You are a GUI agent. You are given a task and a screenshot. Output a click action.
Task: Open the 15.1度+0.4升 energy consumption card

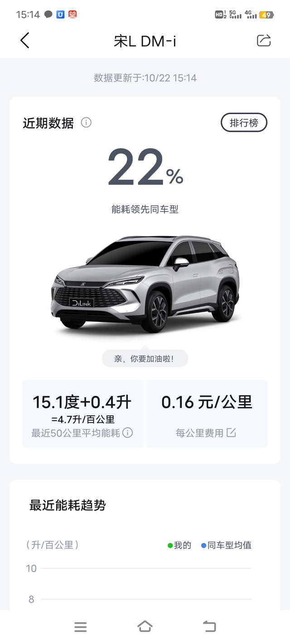coord(82,413)
